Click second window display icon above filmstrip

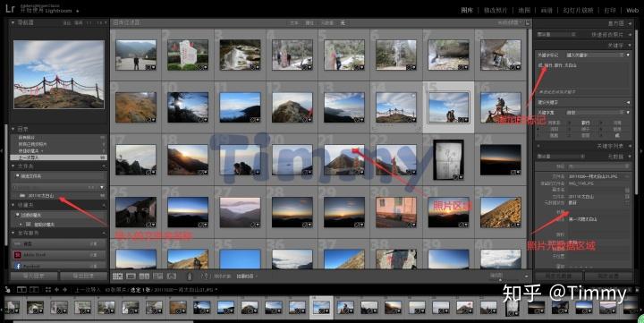[x=34, y=290]
